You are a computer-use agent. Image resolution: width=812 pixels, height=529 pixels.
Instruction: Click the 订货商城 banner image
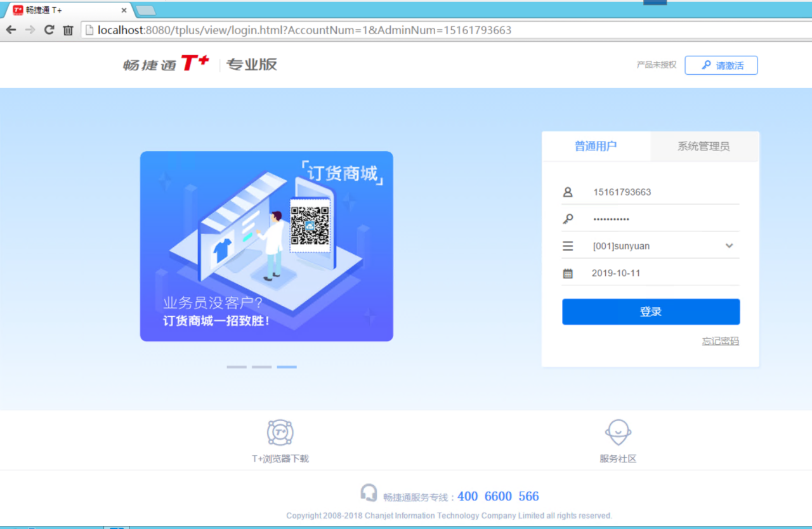click(x=266, y=246)
